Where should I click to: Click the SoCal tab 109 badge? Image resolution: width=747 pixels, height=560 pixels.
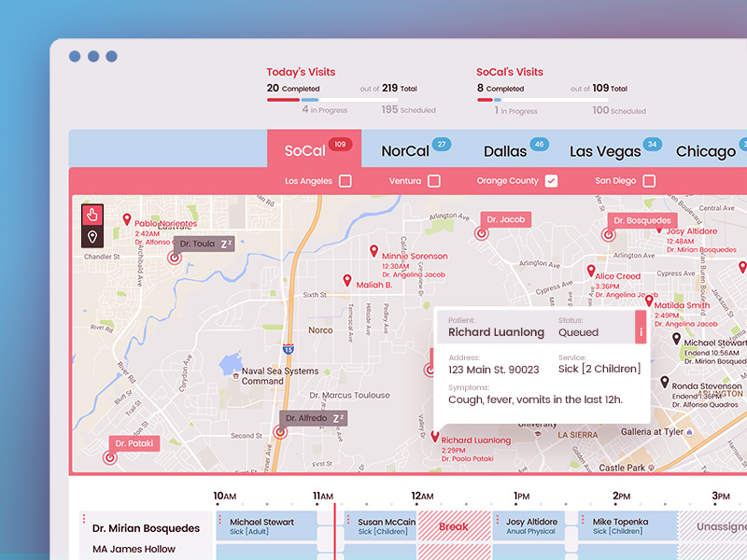pyautogui.click(x=340, y=145)
